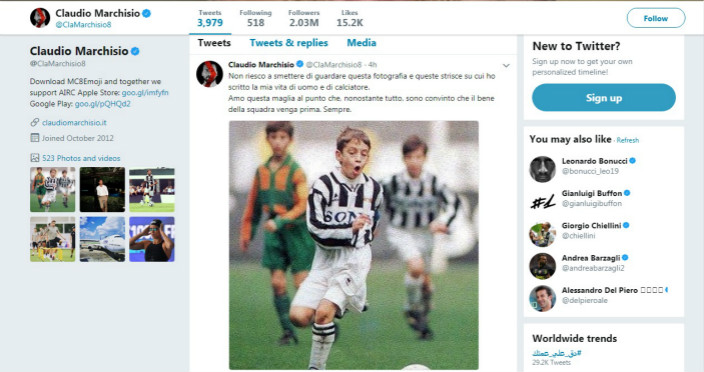Refresh the You may also like list

click(x=628, y=140)
